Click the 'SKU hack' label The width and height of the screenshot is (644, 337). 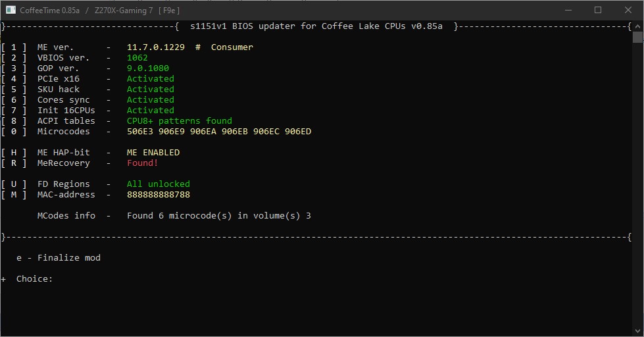(59, 89)
